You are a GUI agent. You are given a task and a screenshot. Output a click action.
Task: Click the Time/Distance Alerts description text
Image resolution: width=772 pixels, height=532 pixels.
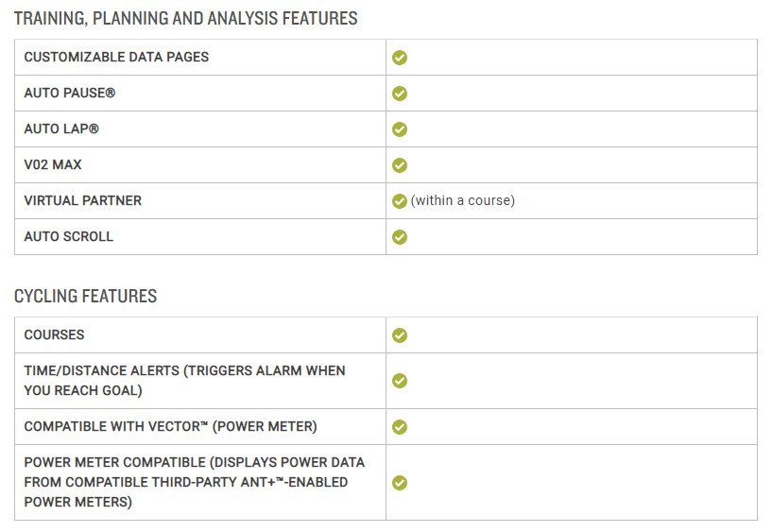184,381
